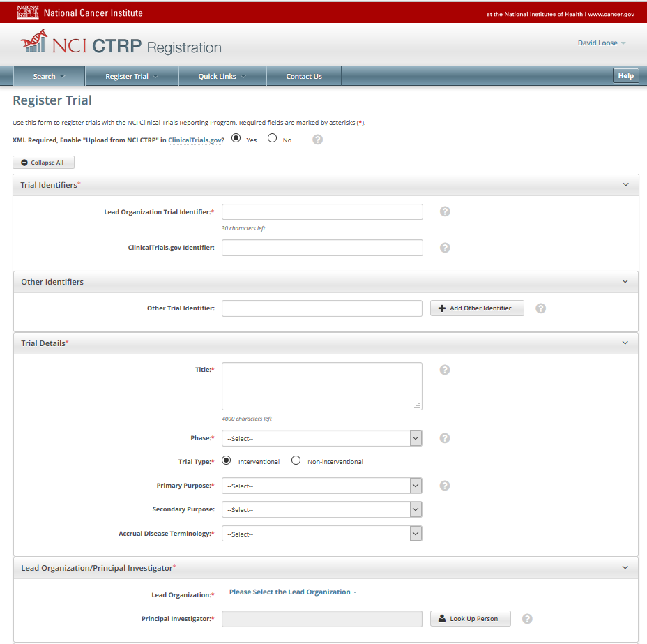Open Please Select the Lead Organization dropdown
Viewport: 647px width, 644px height.
293,592
